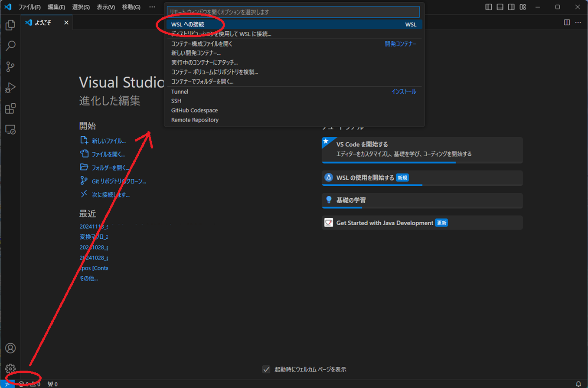Open recent item starting 変換マクロ
Viewport: 588px width, 388px height.
click(x=94, y=237)
